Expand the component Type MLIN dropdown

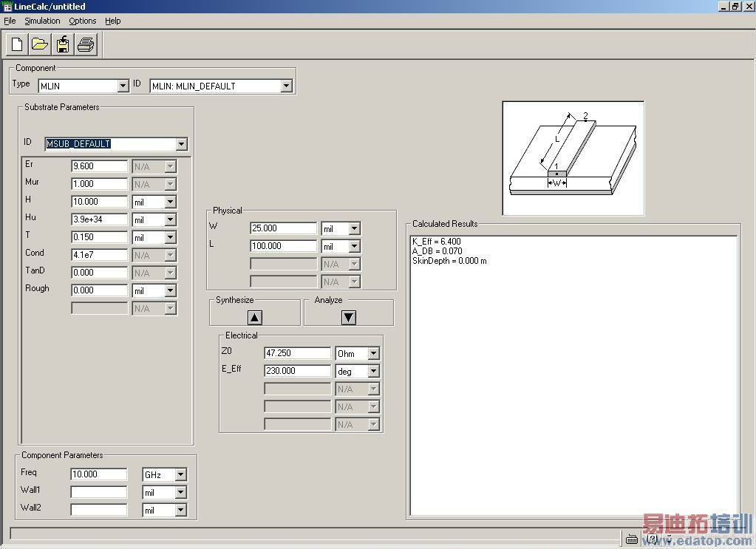pyautogui.click(x=123, y=86)
